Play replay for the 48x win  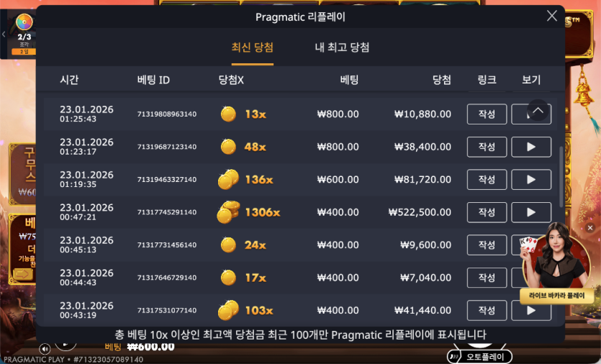coord(531,147)
